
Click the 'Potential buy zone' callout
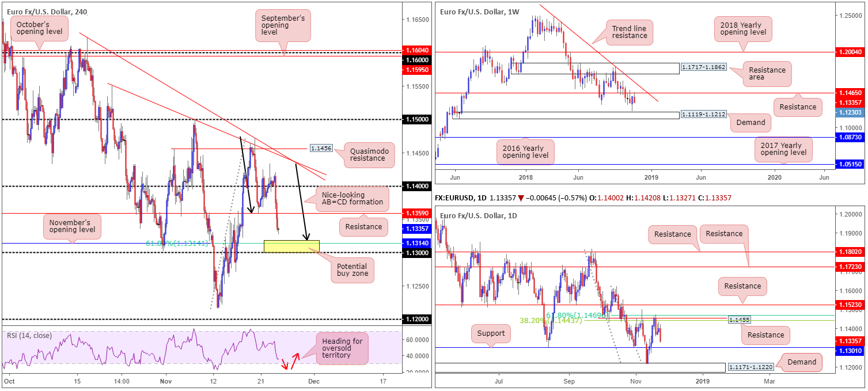coord(352,270)
